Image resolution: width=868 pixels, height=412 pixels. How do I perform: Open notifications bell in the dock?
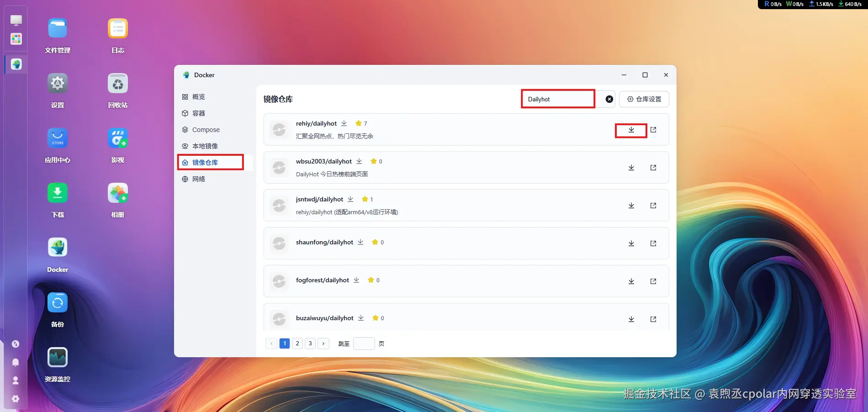click(16, 362)
